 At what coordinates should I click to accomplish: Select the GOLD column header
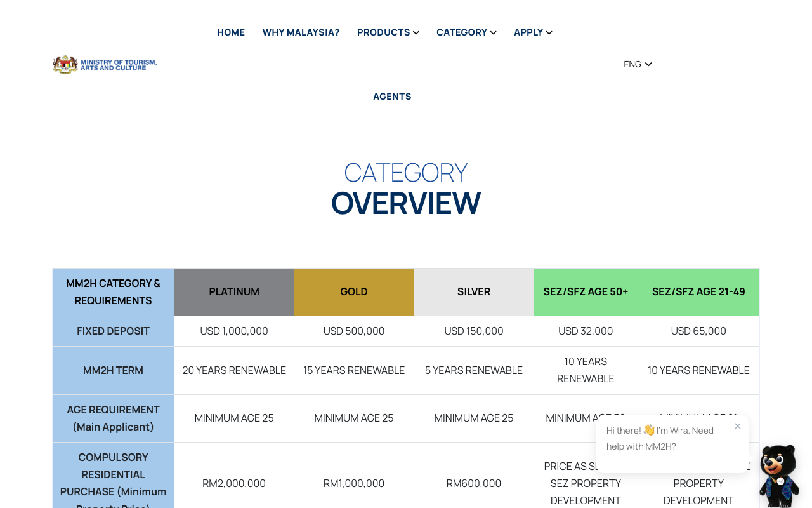click(354, 292)
